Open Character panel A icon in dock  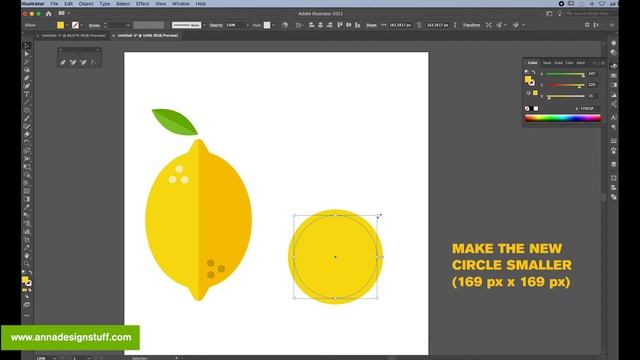pyautogui.click(x=613, y=118)
